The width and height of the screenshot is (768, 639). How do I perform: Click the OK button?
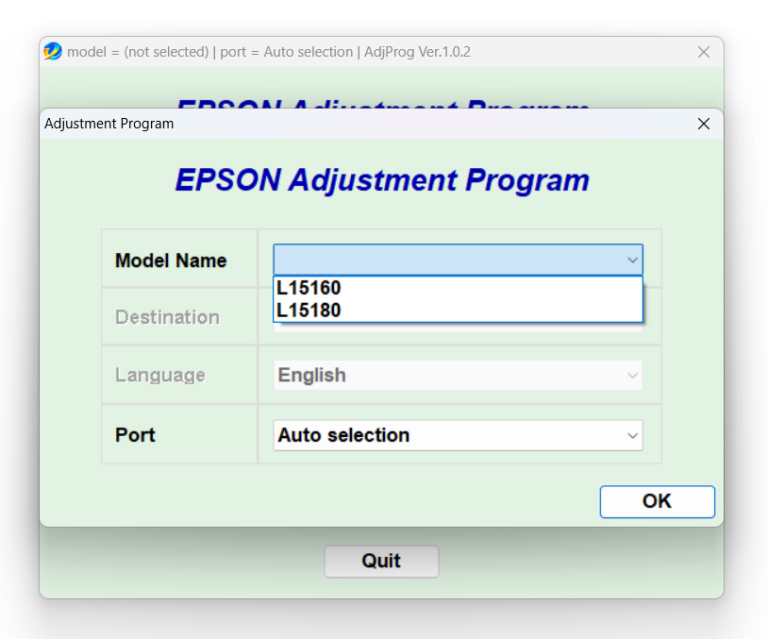coord(657,501)
